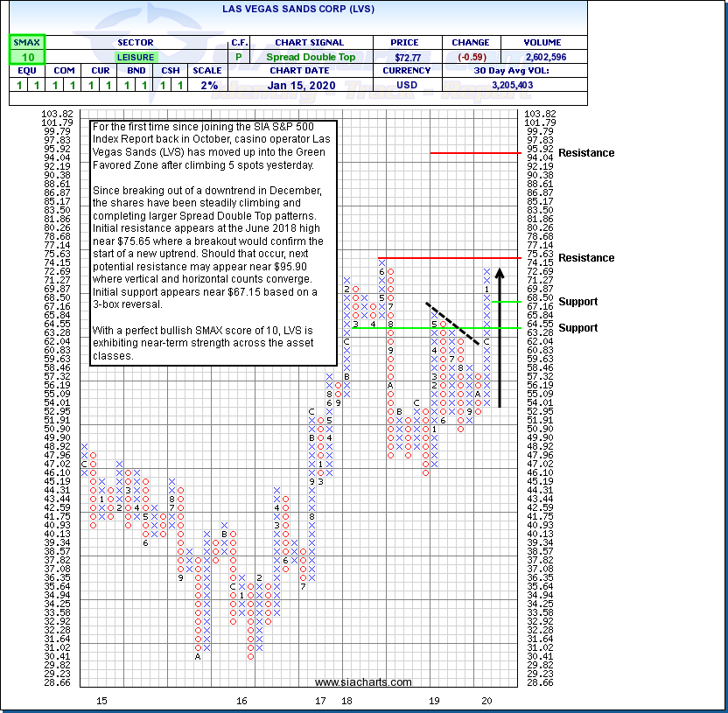The image size is (728, 713).
Task: Click the EQU column header
Action: [x=27, y=71]
